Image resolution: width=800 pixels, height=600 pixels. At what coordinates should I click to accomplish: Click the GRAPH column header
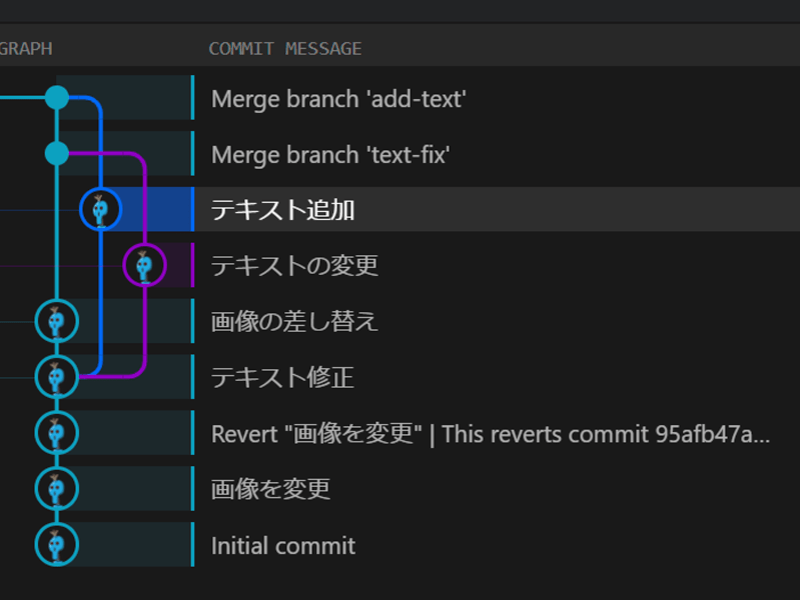pyautogui.click(x=26, y=49)
